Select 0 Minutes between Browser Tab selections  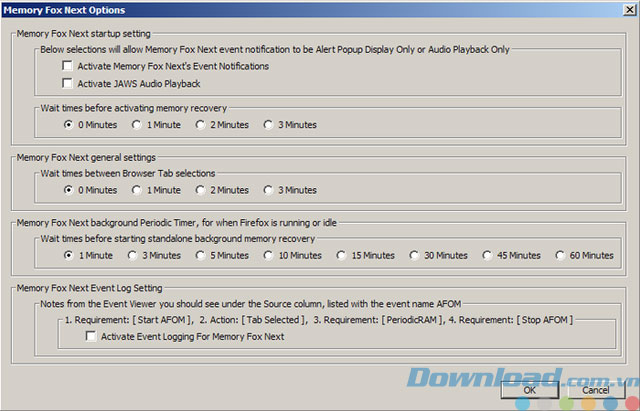68,190
